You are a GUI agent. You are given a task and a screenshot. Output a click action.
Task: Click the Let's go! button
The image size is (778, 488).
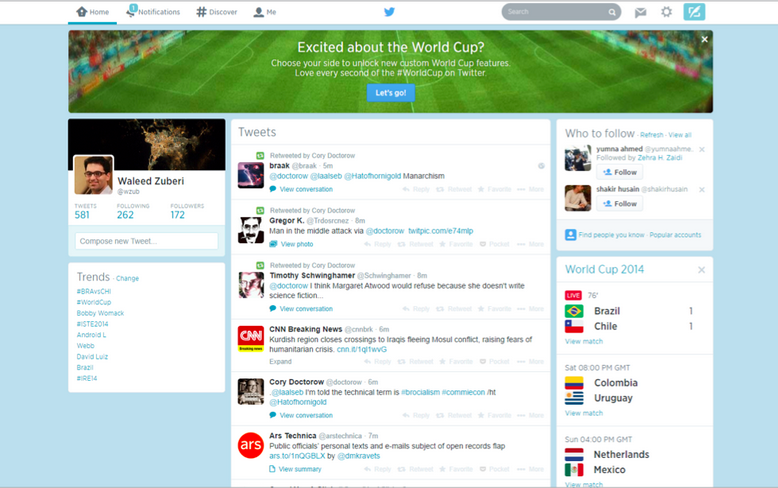click(390, 93)
